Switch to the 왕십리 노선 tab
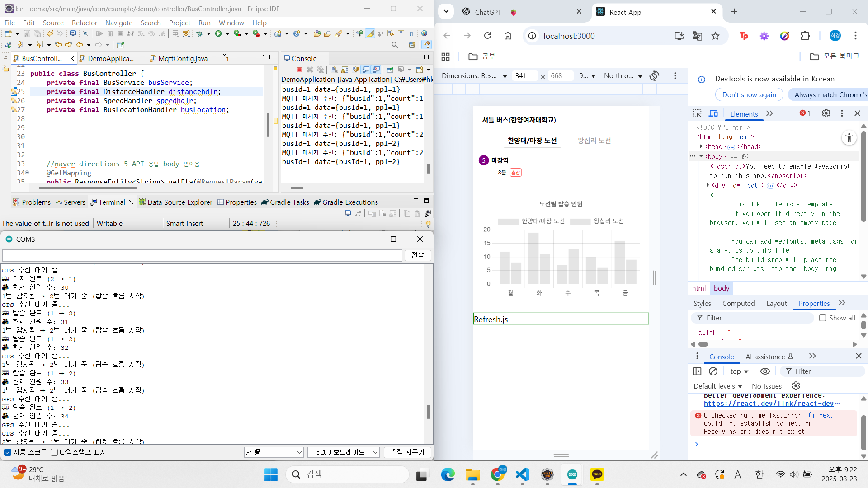 (594, 141)
